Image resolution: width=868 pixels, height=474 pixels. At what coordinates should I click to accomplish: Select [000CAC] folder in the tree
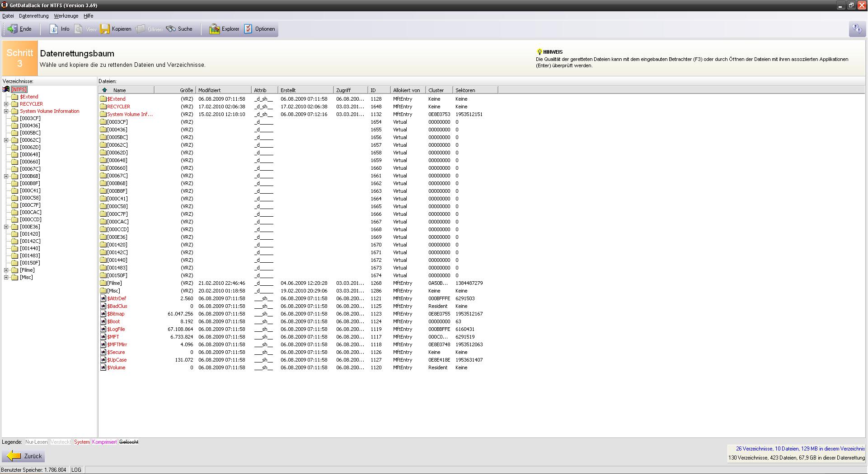[30, 212]
